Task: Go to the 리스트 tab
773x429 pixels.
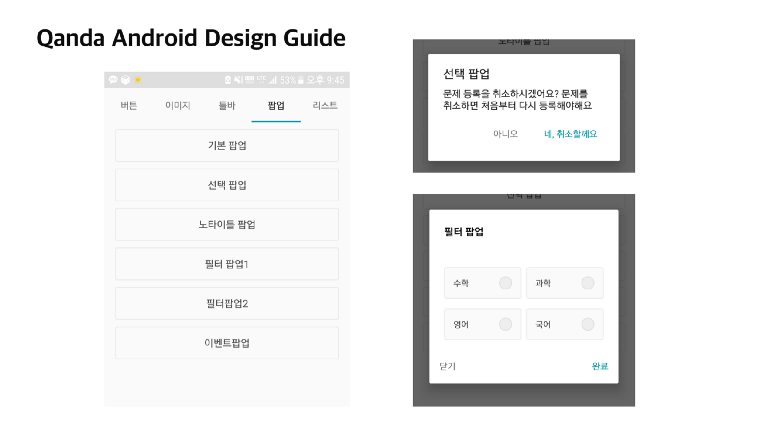Action: [x=325, y=105]
